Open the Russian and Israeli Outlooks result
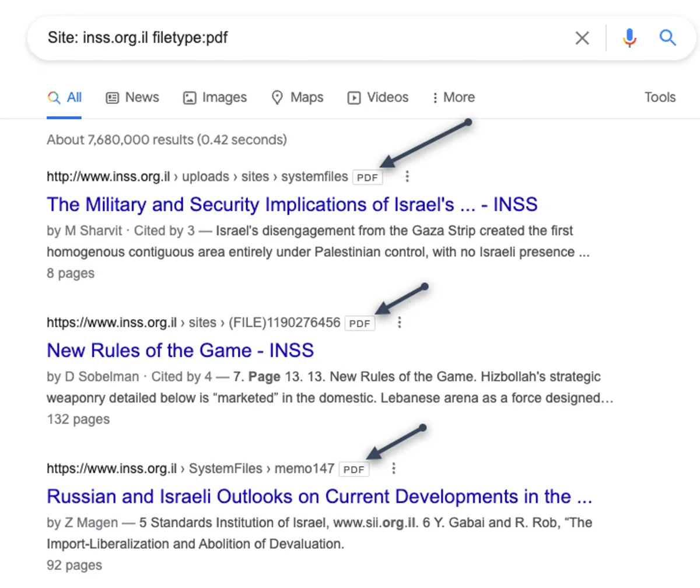The image size is (700, 588). tap(320, 496)
